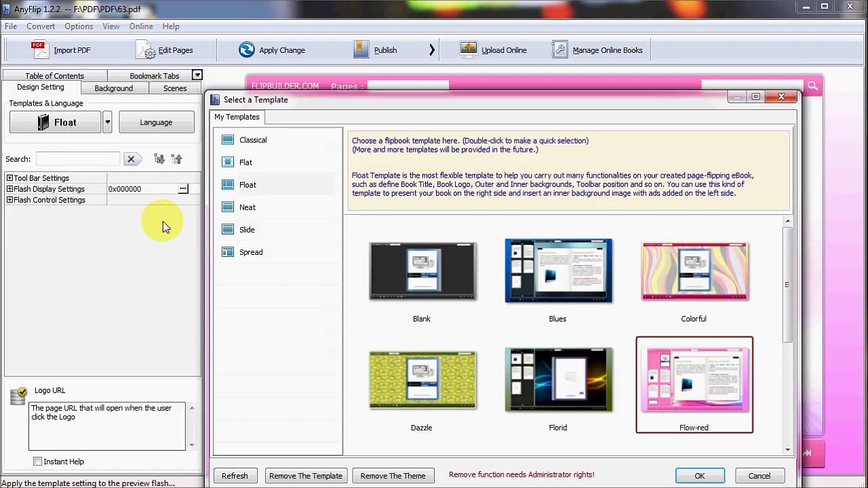Click the theme list scroll up arrow

tap(787, 221)
